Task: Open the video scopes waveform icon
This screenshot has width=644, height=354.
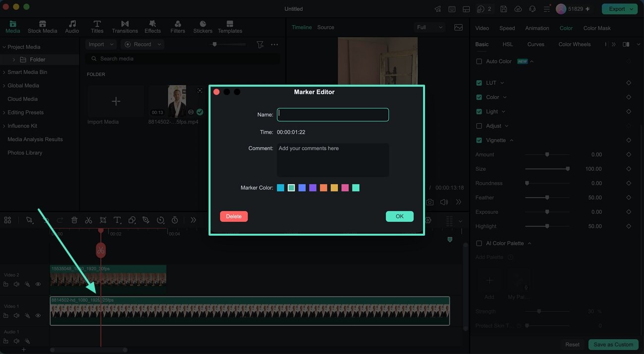Action: tap(459, 27)
